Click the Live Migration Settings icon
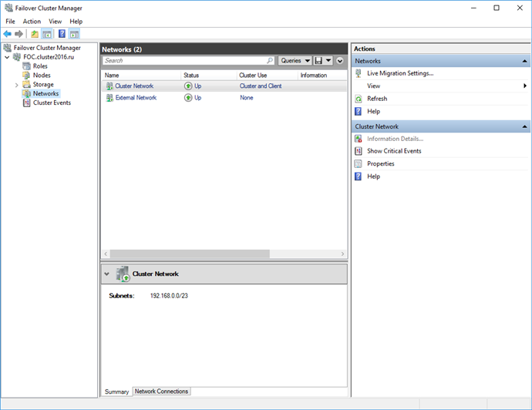The image size is (532, 410). (x=359, y=73)
